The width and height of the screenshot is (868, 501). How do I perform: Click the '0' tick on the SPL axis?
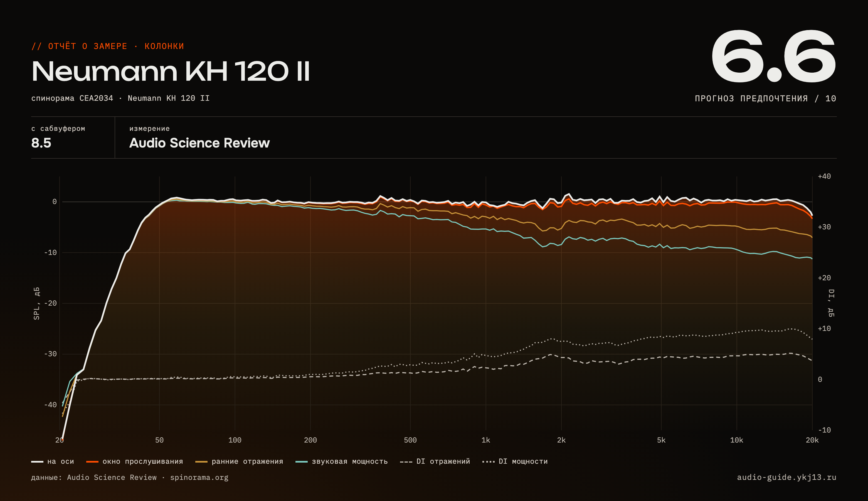(54, 202)
